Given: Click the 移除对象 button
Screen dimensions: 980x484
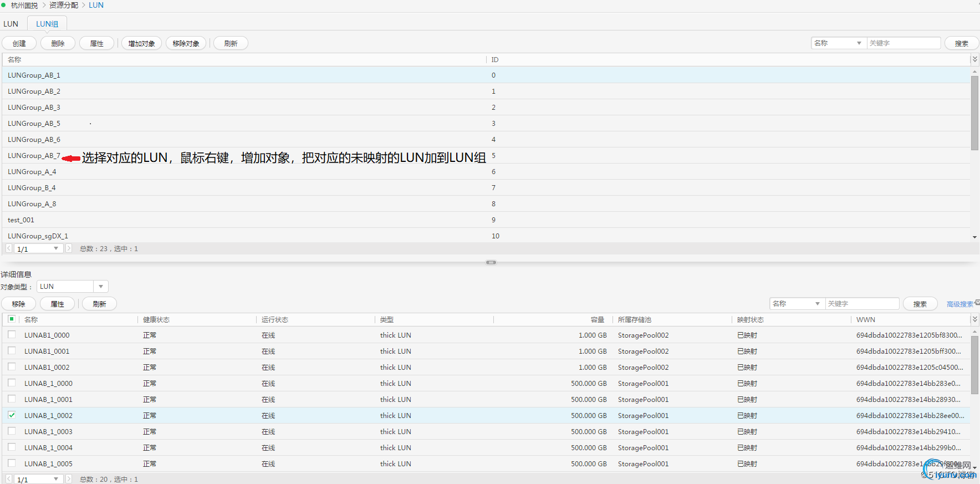Looking at the screenshot, I should (186, 43).
